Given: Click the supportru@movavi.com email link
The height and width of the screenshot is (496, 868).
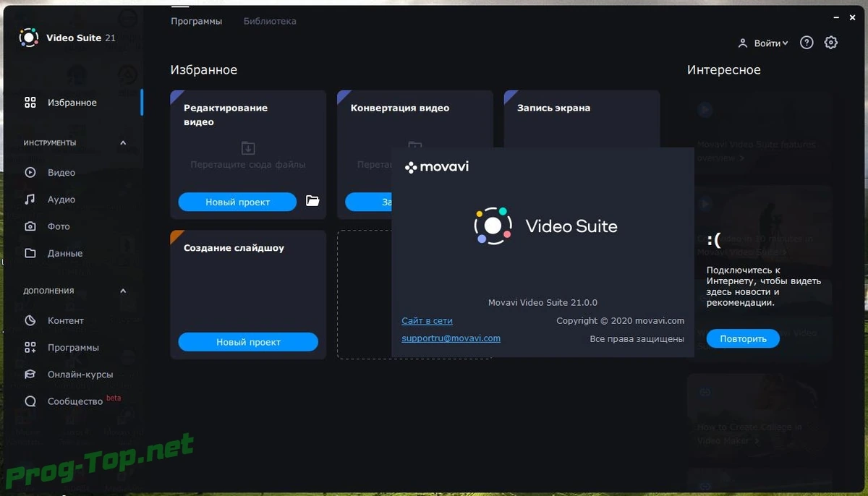Looking at the screenshot, I should coord(451,338).
